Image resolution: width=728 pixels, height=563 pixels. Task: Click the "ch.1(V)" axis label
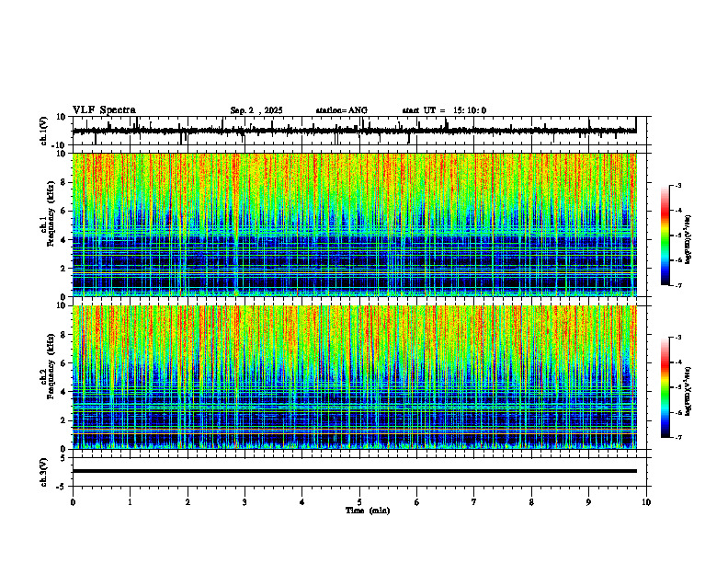click(44, 131)
